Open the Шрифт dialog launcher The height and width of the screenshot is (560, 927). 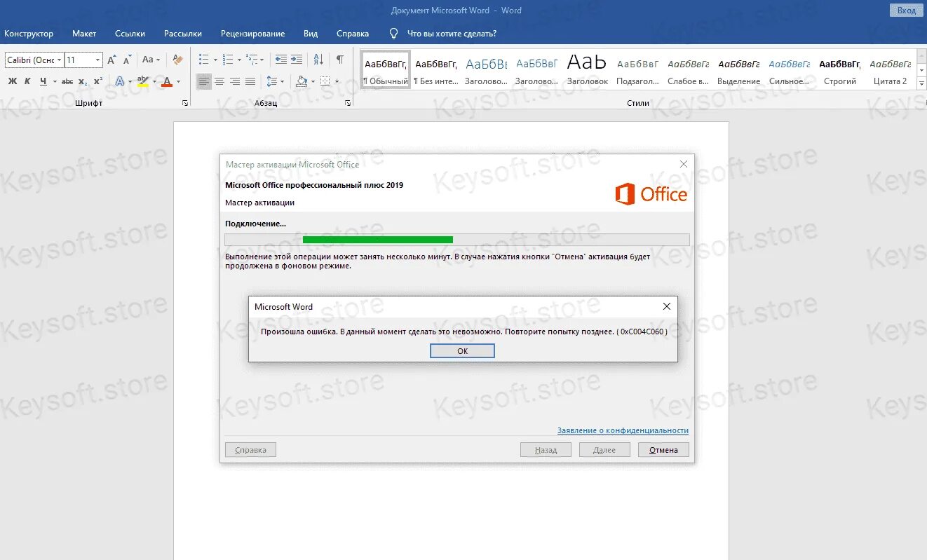[x=185, y=103]
